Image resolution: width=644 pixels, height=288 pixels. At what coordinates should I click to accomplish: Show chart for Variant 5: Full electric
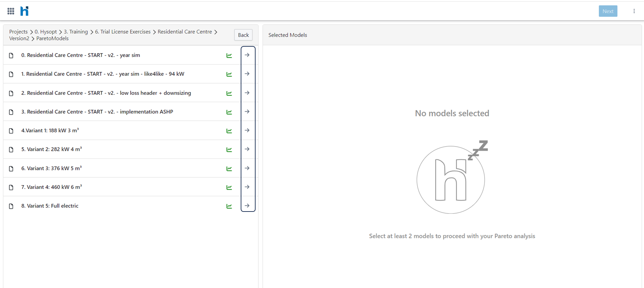click(229, 206)
